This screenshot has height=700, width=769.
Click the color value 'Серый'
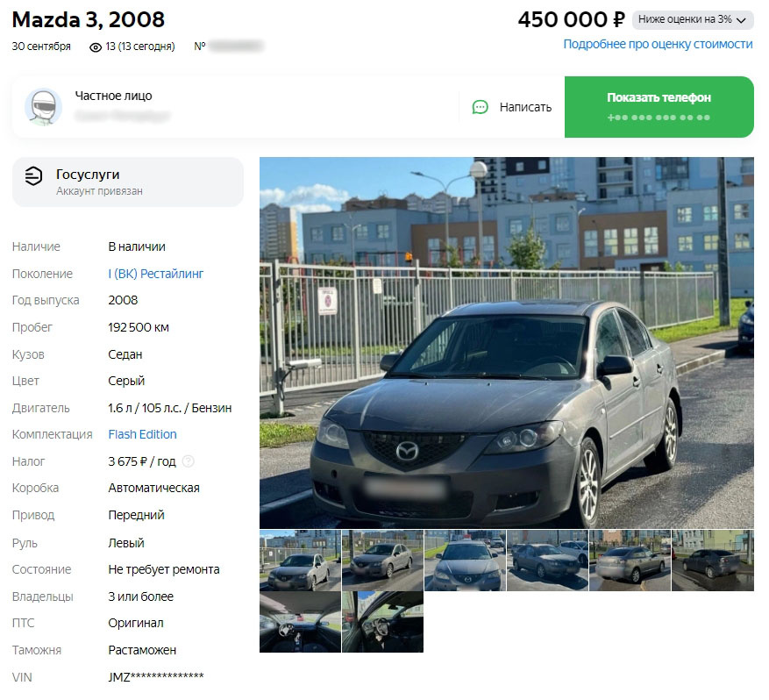[x=126, y=382]
